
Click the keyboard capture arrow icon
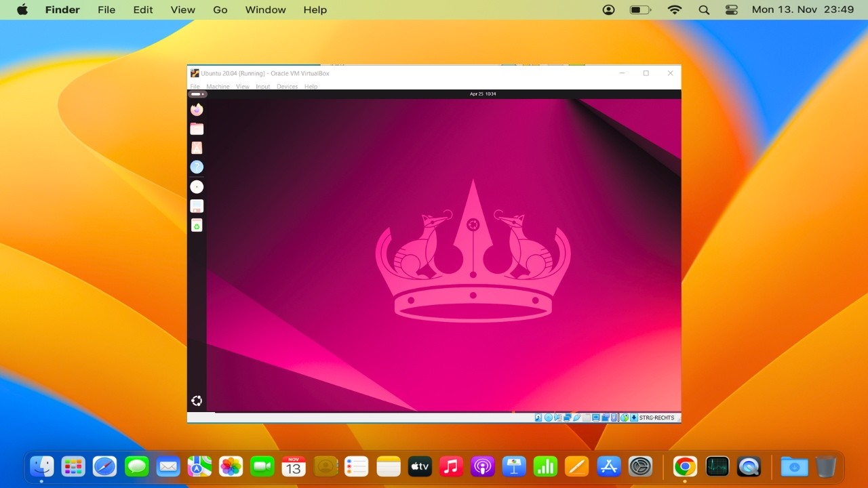pyautogui.click(x=634, y=418)
